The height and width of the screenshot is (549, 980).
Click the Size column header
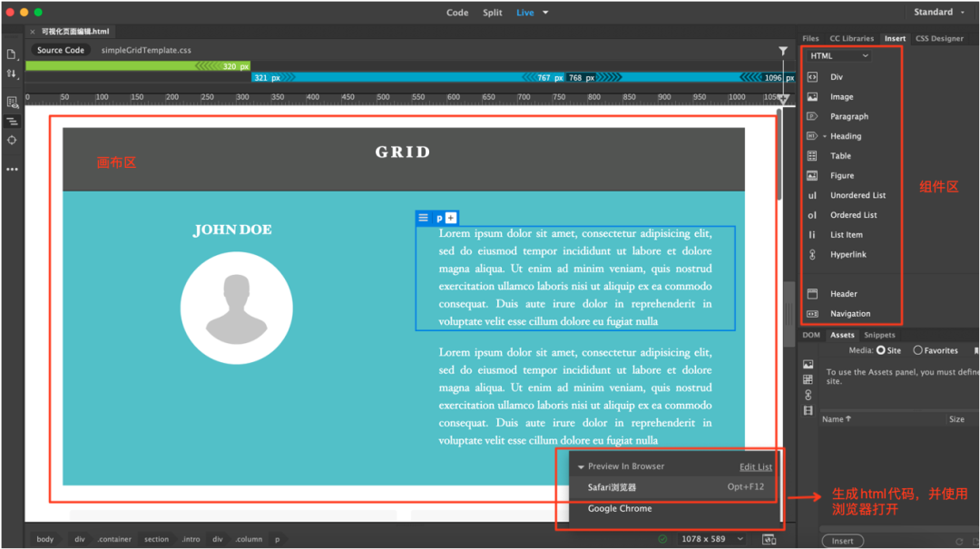tap(956, 419)
